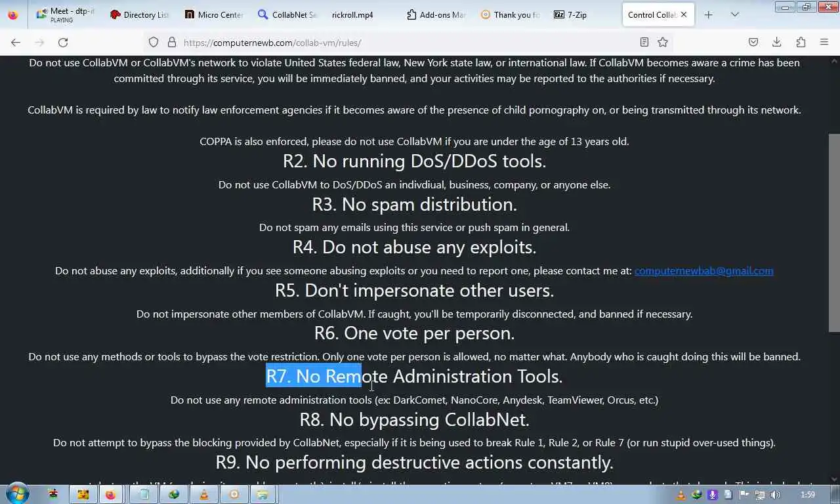
Task: Click the COPPA is also enforced sentence
Action: pos(414,141)
